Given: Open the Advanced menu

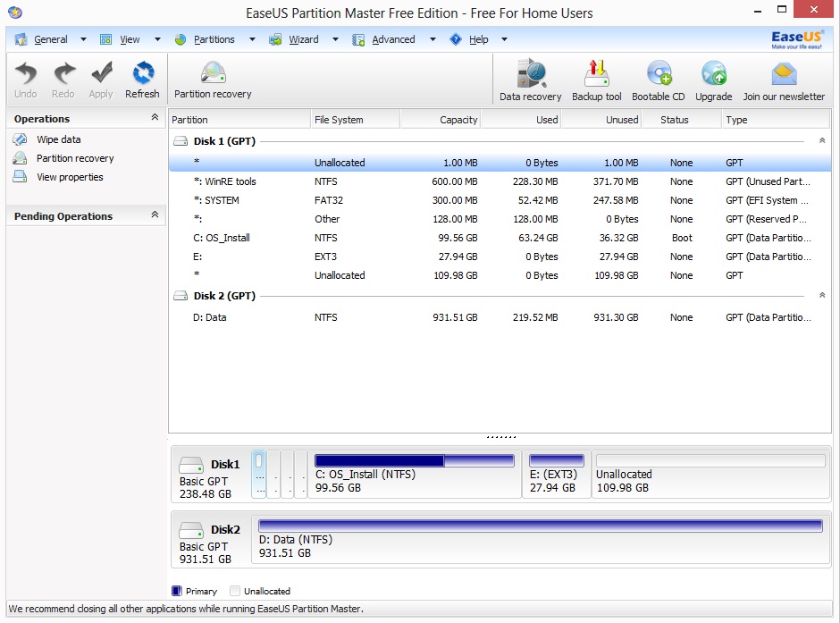Looking at the screenshot, I should point(393,39).
